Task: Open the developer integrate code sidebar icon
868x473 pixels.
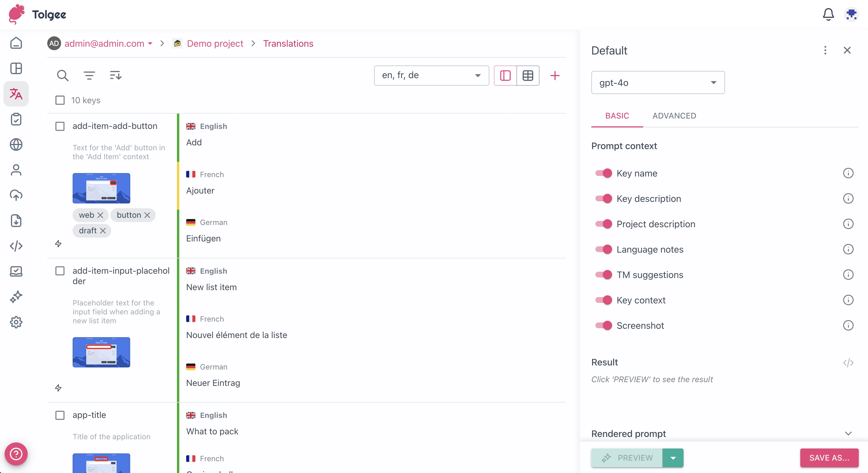Action: point(16,246)
